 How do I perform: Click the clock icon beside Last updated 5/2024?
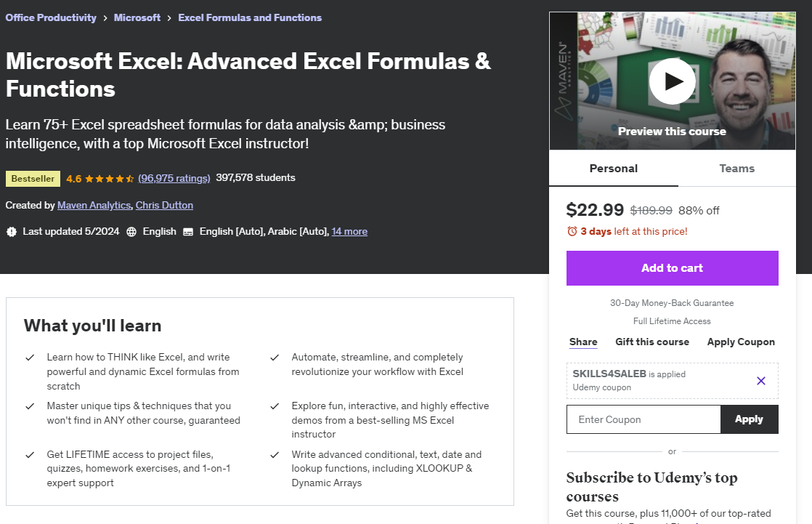click(11, 231)
